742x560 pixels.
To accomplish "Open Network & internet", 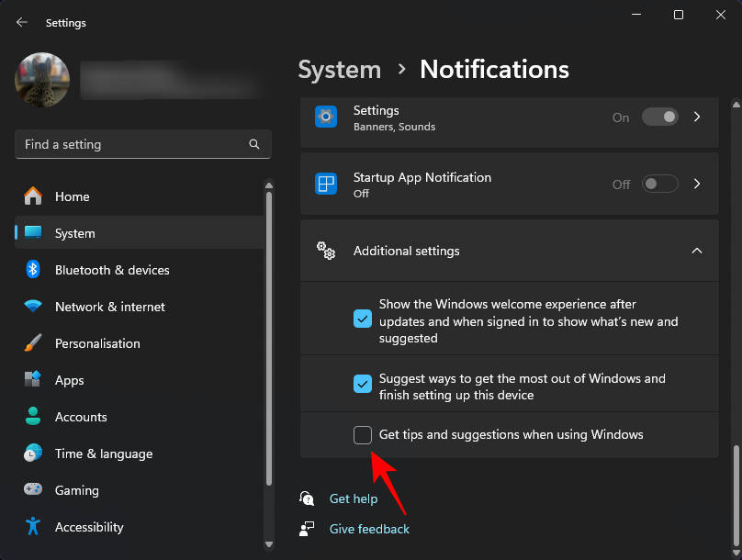I will [141, 307].
